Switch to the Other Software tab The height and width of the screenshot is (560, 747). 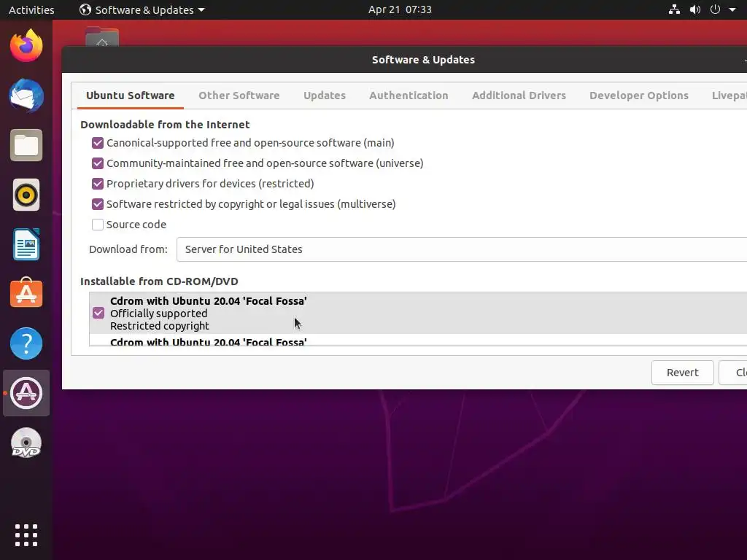point(239,96)
